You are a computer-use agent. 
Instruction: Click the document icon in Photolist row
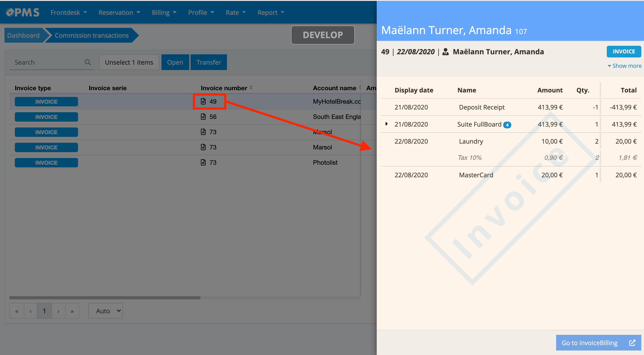203,162
